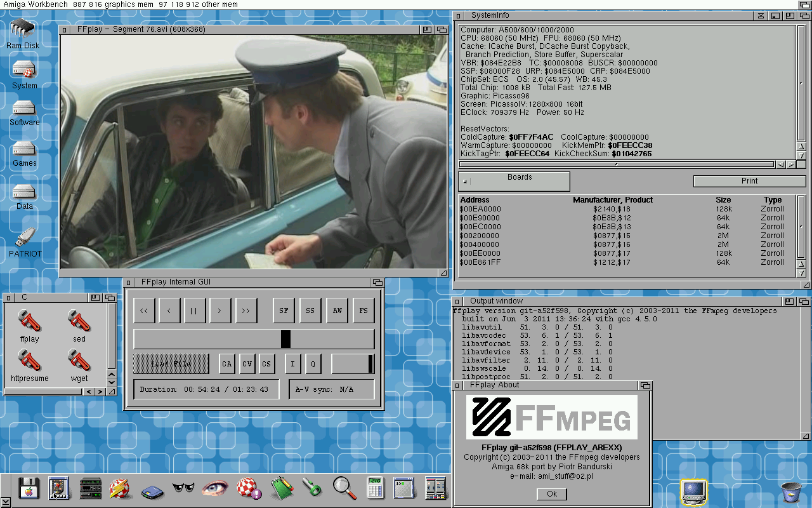
Task: Click the down arrow in C window scrollbar
Action: (x=112, y=382)
